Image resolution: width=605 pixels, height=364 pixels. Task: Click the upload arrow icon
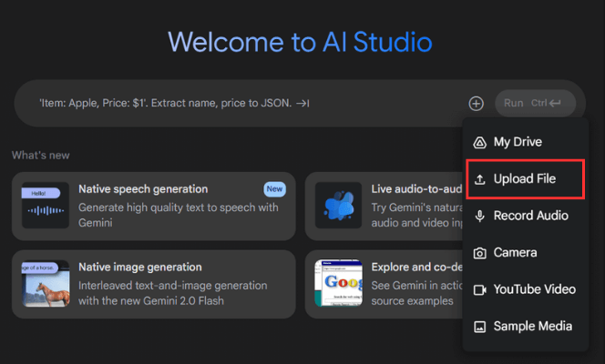point(480,179)
